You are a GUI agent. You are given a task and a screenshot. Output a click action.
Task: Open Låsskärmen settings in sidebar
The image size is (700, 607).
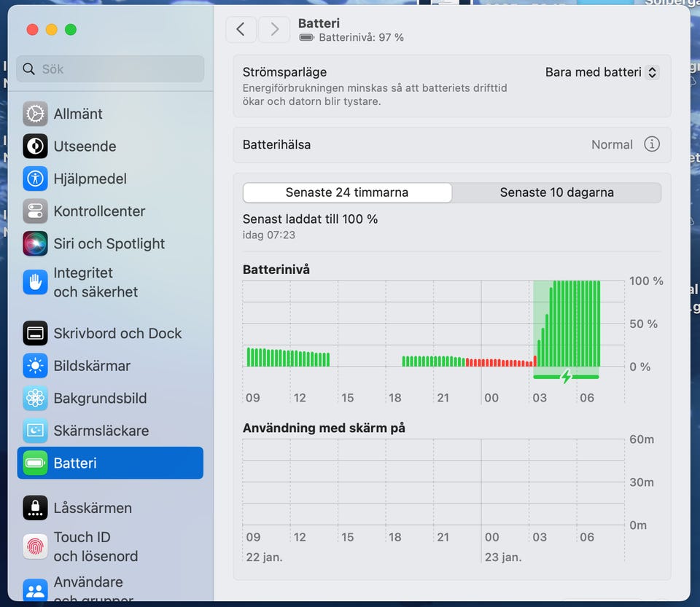[93, 508]
